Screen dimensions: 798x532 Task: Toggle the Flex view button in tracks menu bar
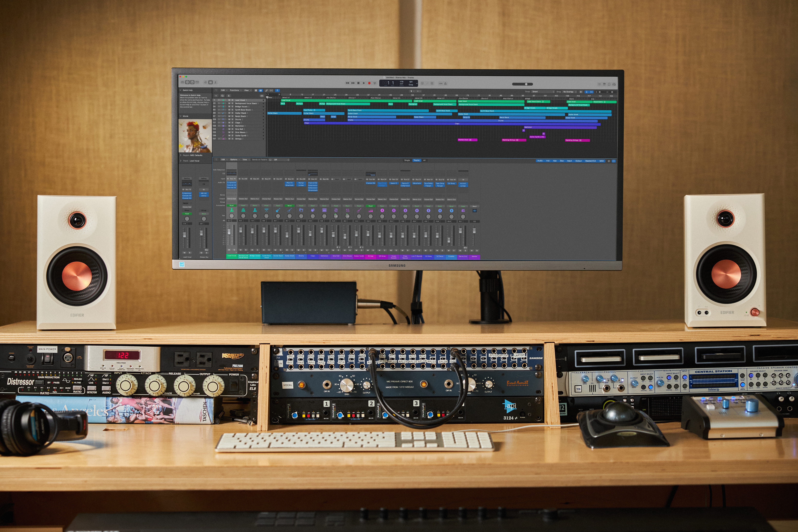pos(271,91)
